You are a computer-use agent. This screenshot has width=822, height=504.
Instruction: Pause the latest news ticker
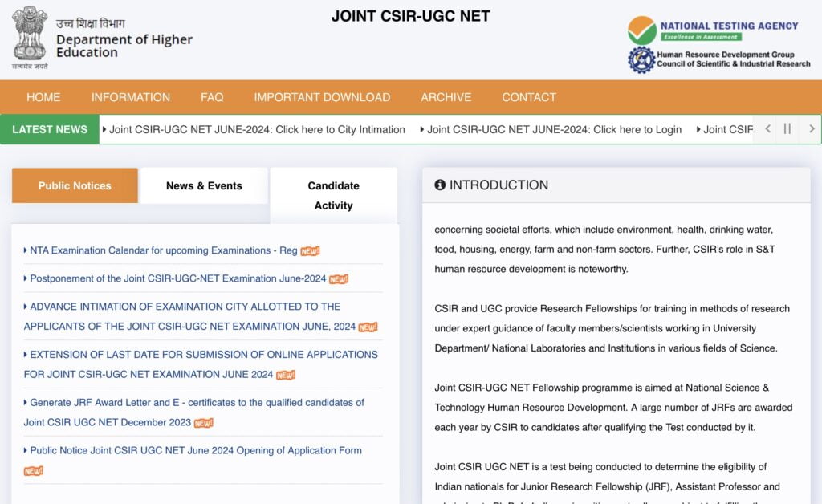[787, 129]
